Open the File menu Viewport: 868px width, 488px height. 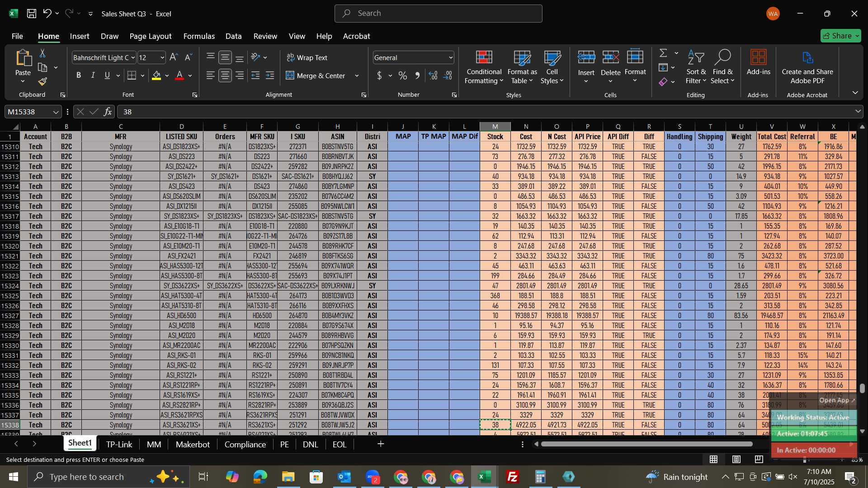click(x=17, y=36)
